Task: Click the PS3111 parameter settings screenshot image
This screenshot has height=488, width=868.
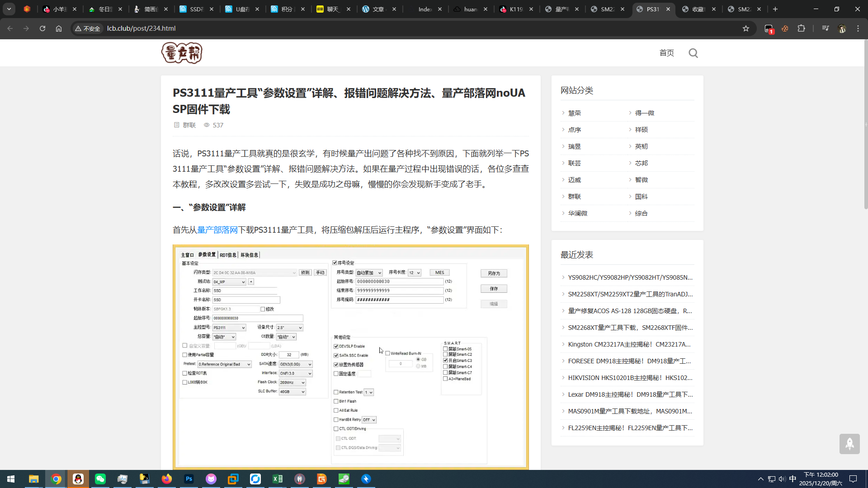Action: (350, 357)
